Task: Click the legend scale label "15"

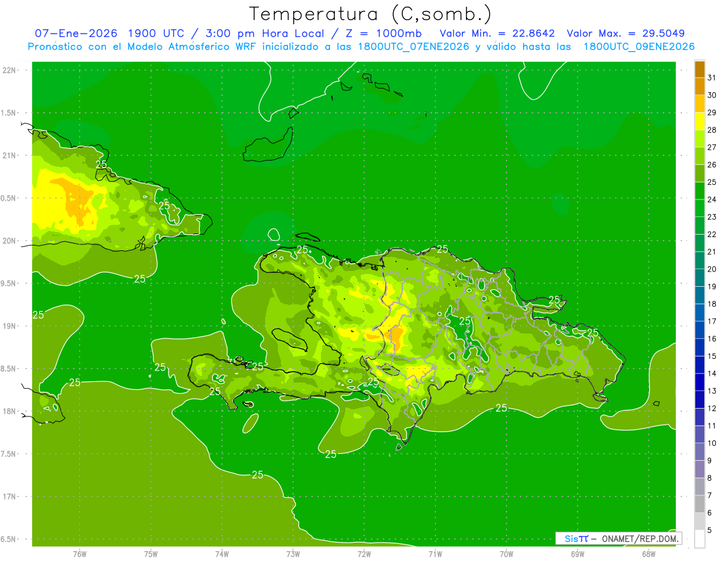Action: point(712,356)
